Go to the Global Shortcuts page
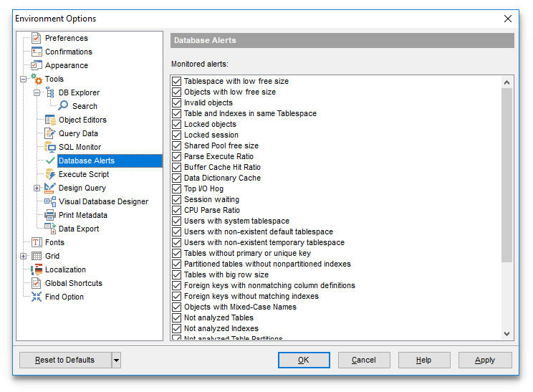533x392 pixels. 73,283
